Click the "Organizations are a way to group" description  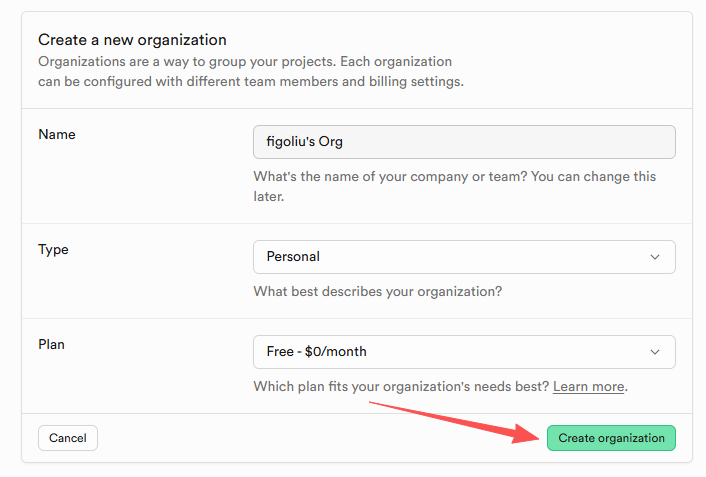coord(245,61)
